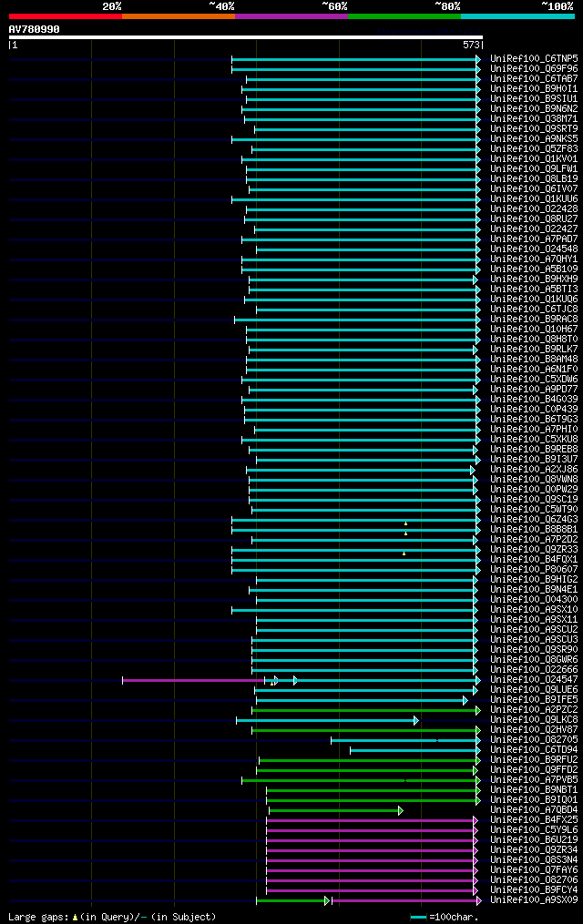Open the UniRef100_A2PZC2 label
Screen dimensions: 583x924
pyautogui.click(x=534, y=710)
